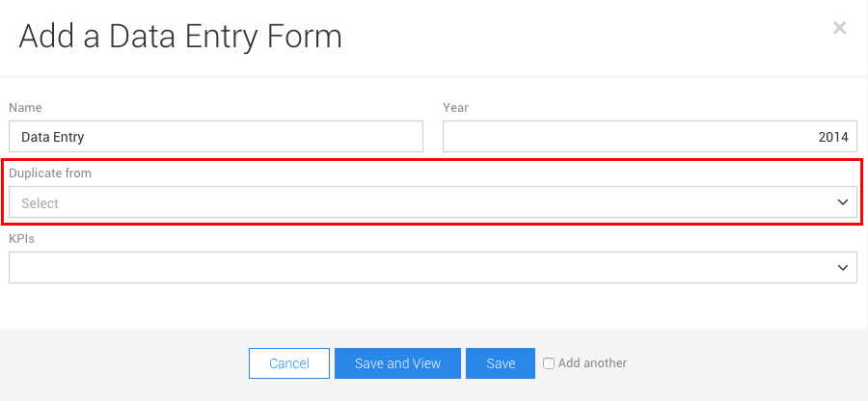Click the KPIs field label
This screenshot has width=868, height=401.
(x=21, y=237)
